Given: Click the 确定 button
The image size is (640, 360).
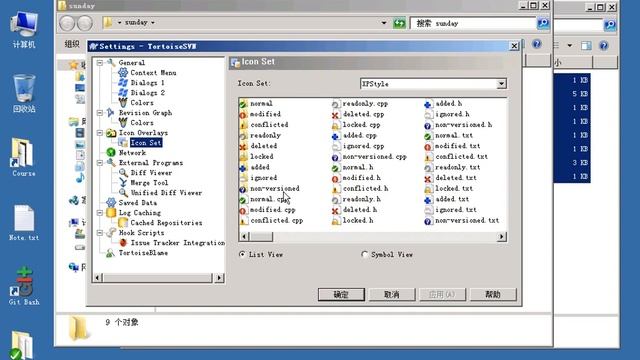Looking at the screenshot, I should point(341,294).
